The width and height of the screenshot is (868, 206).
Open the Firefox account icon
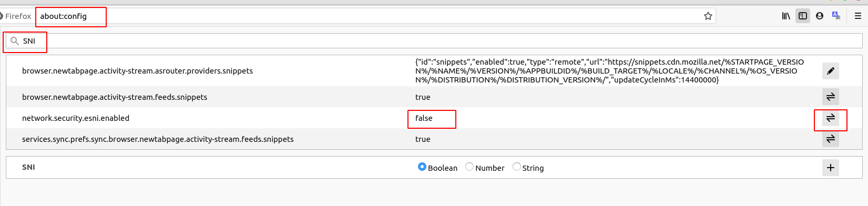tap(820, 16)
